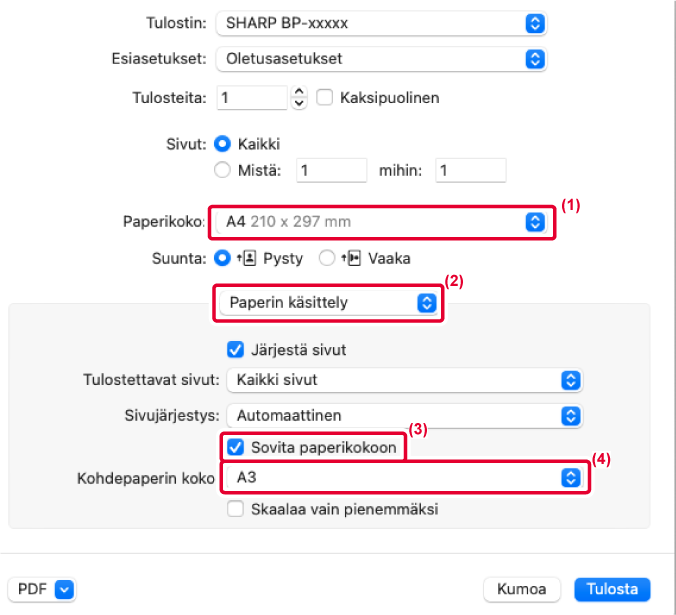Click the Tulostettavat sivut chevron icon
This screenshot has width=676, height=615.
click(x=571, y=380)
